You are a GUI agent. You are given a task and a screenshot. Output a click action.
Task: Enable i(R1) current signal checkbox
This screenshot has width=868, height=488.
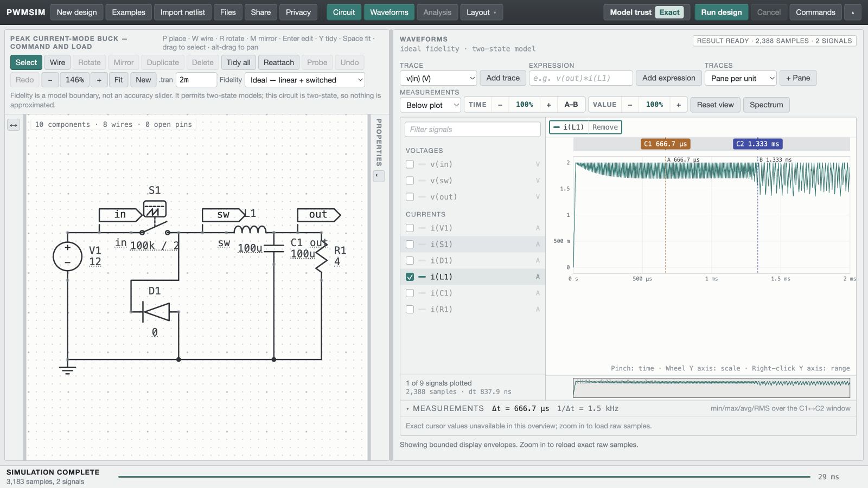tap(410, 310)
